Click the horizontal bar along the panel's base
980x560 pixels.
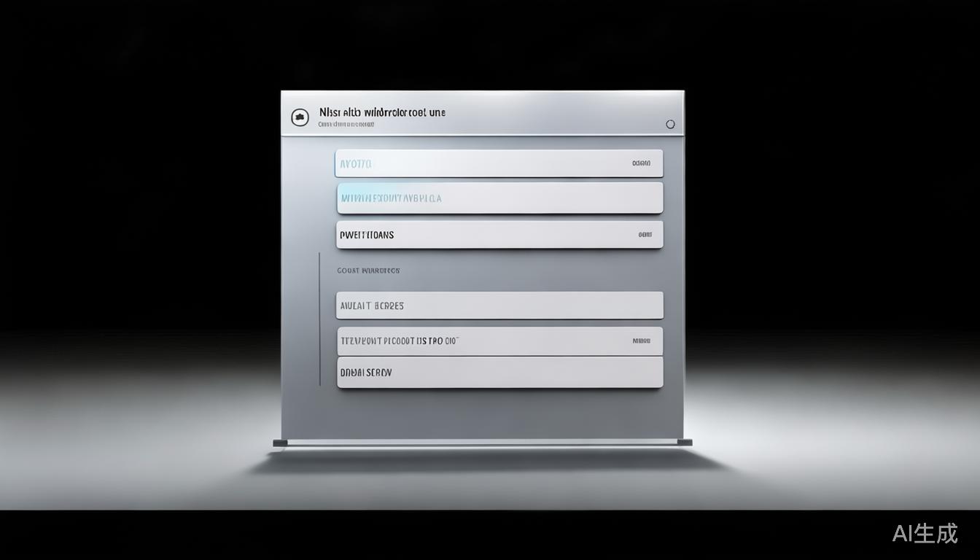tap(481, 443)
